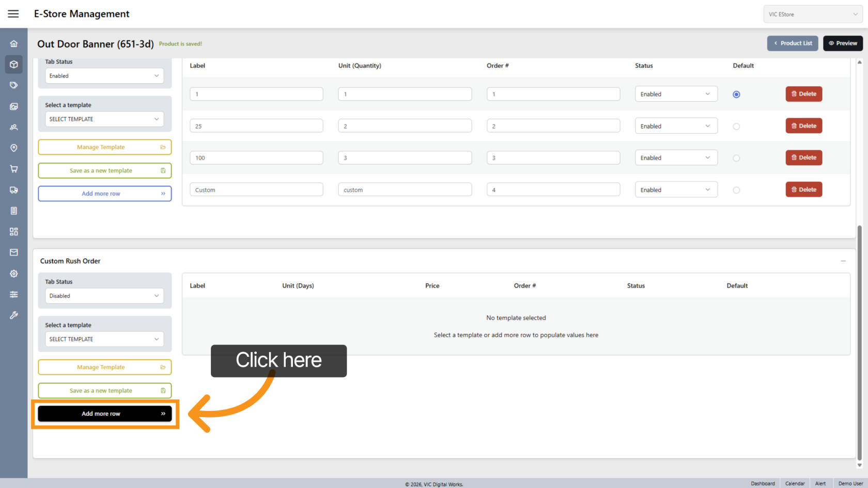Open Status dropdown for the Custom row
Viewport: 868px width, 488px height.
pos(675,190)
